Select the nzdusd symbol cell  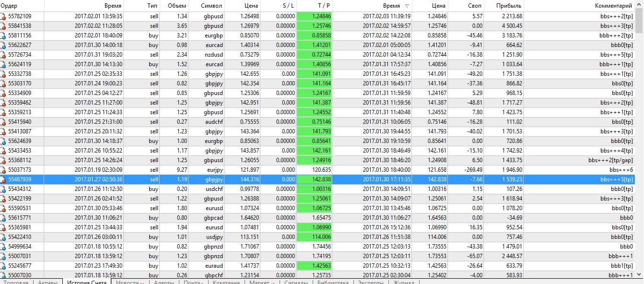[x=213, y=55]
